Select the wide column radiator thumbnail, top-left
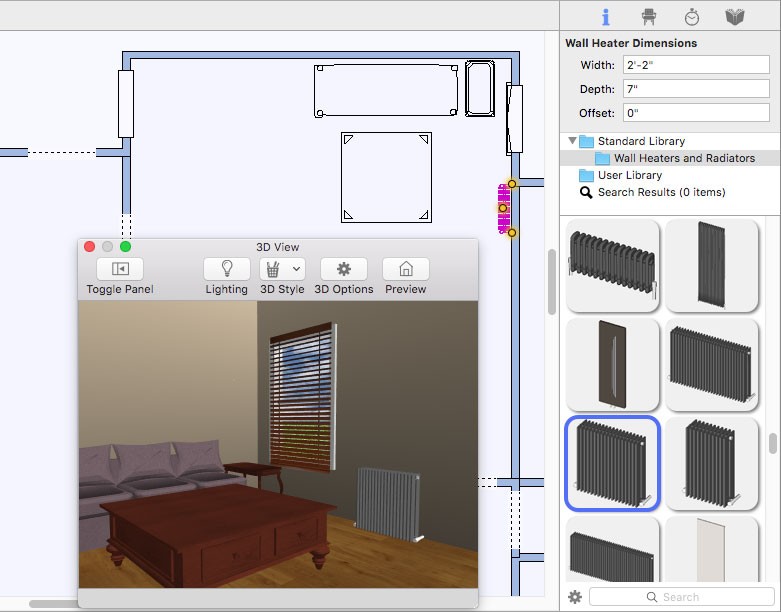Viewport: 781px width, 612px height. tap(613, 265)
